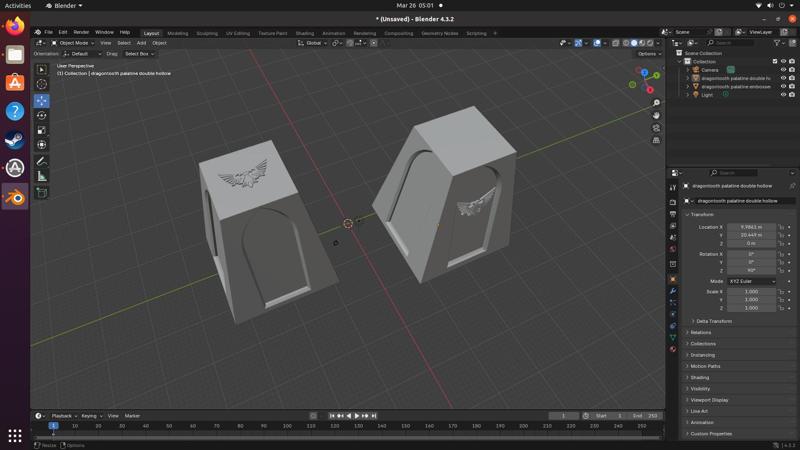The height and width of the screenshot is (450, 800).
Task: Show applications grid in dock
Action: (x=15, y=435)
